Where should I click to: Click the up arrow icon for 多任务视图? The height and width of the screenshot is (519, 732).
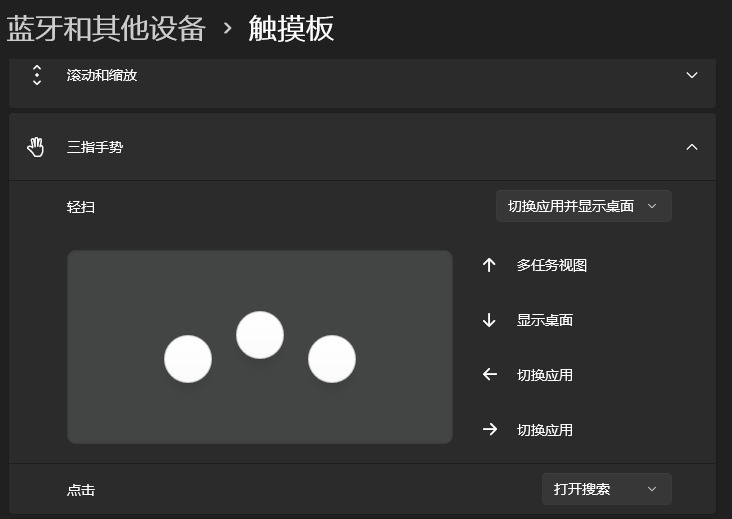489,265
